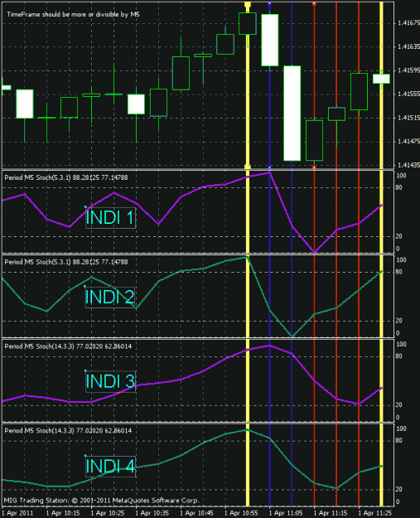Click the Stoch(5,3,1) title in the INDI 2 panel
The width and height of the screenshot is (420, 518).
point(66,262)
